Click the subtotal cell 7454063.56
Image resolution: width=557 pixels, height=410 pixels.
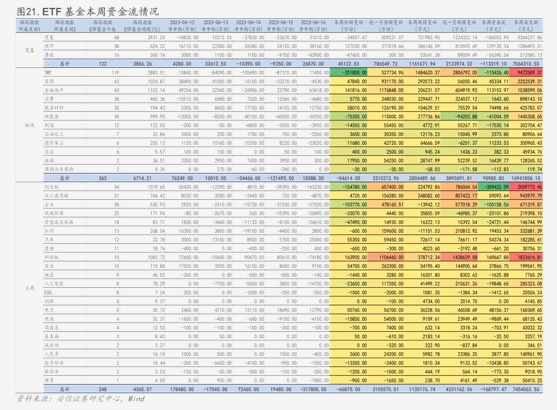tap(526, 389)
